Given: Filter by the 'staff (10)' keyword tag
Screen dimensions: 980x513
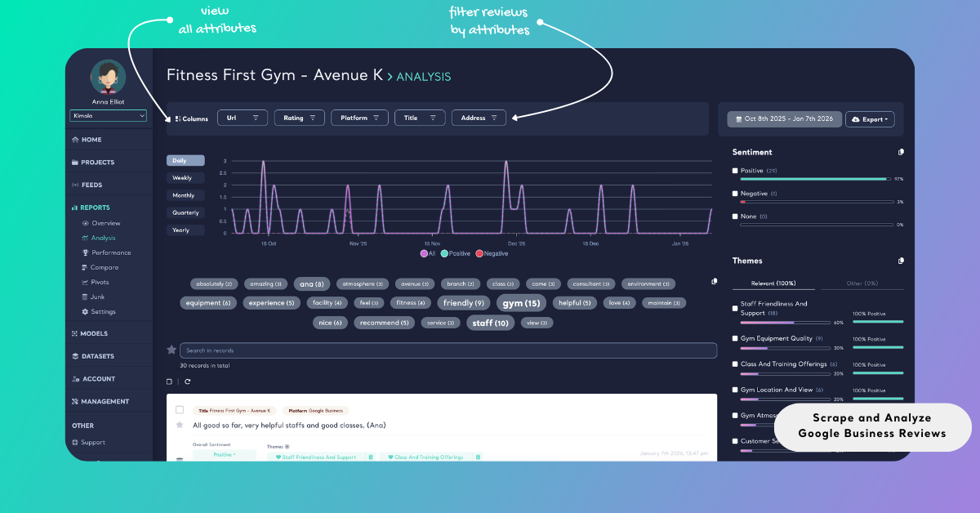Looking at the screenshot, I should coord(490,323).
